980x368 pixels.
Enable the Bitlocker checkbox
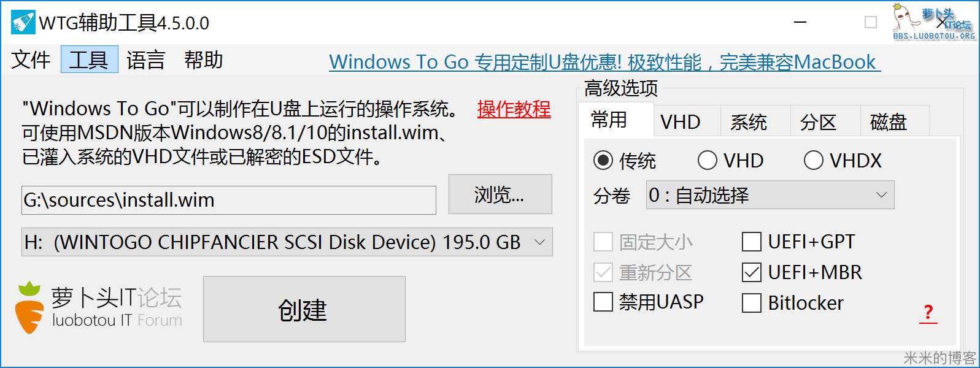tap(751, 302)
